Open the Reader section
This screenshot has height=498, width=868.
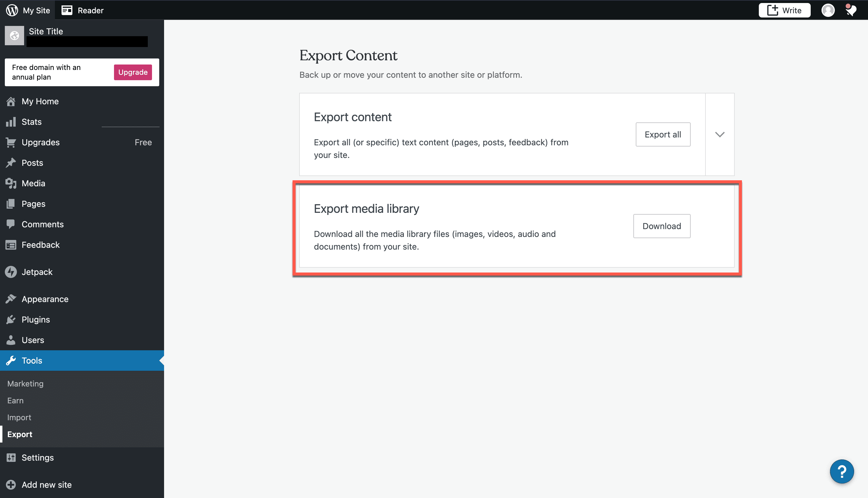tap(90, 10)
